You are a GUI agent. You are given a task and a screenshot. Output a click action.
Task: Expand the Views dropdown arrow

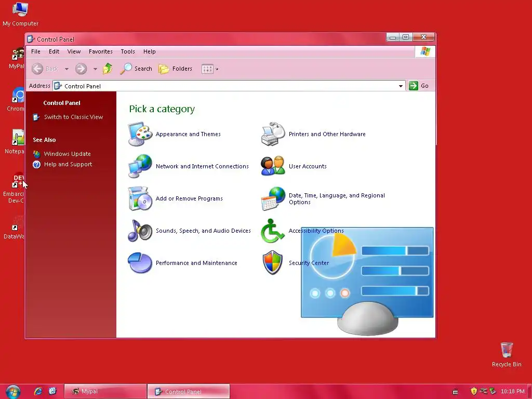[x=217, y=69]
